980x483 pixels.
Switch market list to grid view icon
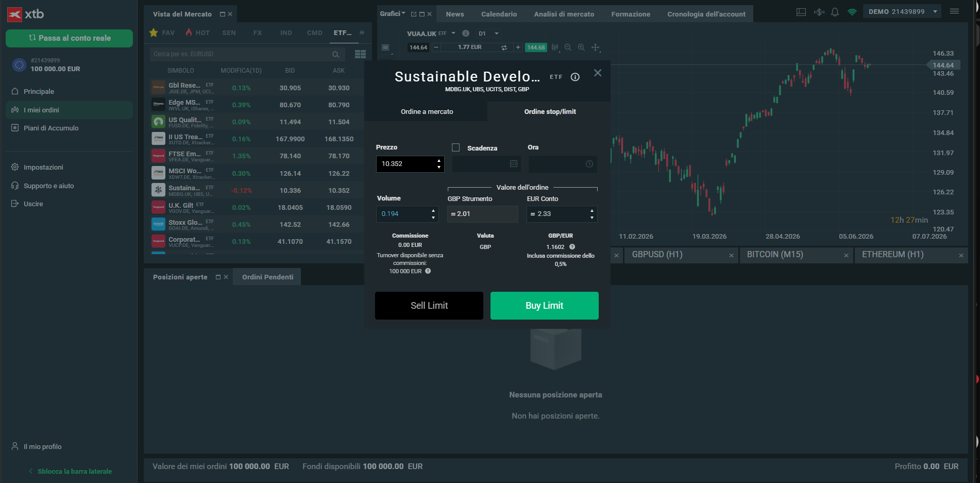[360, 54]
